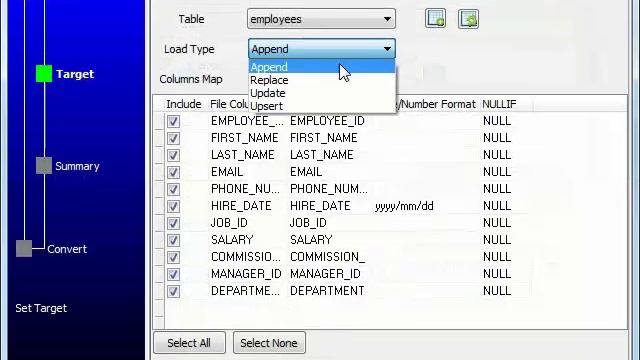Uncheck Include for EMAIL row
640x360 pixels.
point(173,172)
